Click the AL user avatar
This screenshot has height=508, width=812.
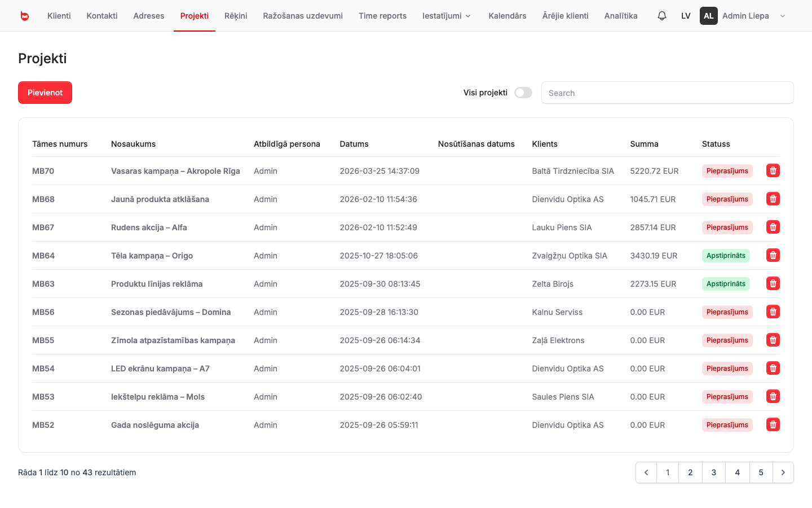709,16
